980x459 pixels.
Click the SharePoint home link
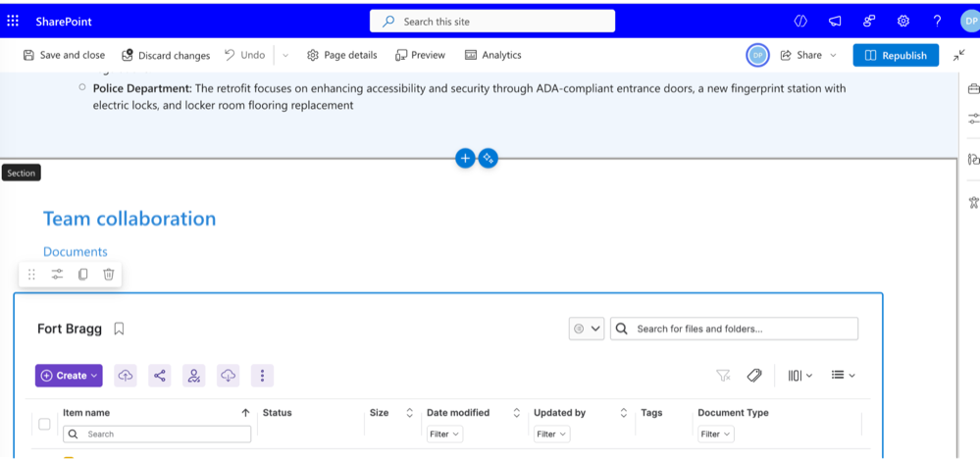tap(64, 22)
